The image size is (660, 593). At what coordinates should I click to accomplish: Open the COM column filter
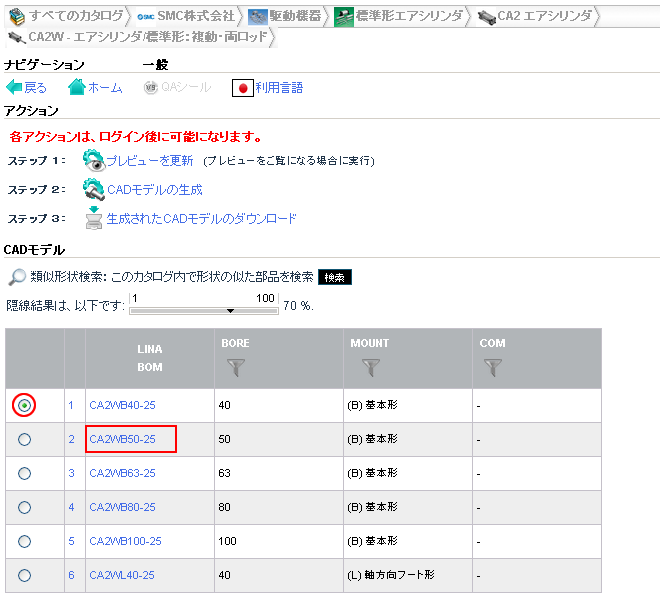tap(492, 368)
